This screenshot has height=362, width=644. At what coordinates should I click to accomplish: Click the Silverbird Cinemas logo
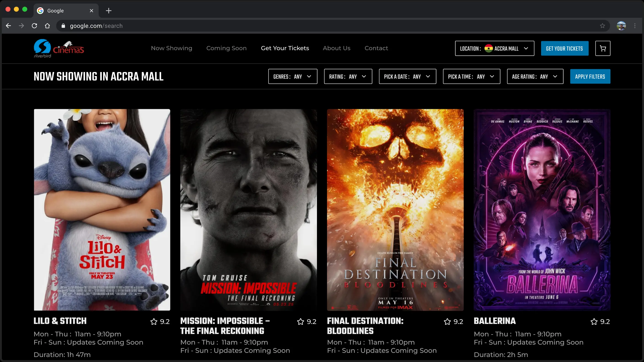59,48
